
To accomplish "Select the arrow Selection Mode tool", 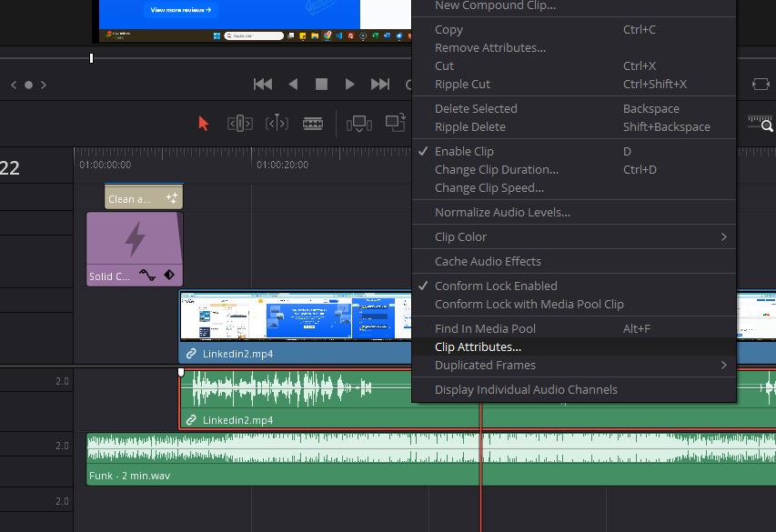I will click(204, 123).
